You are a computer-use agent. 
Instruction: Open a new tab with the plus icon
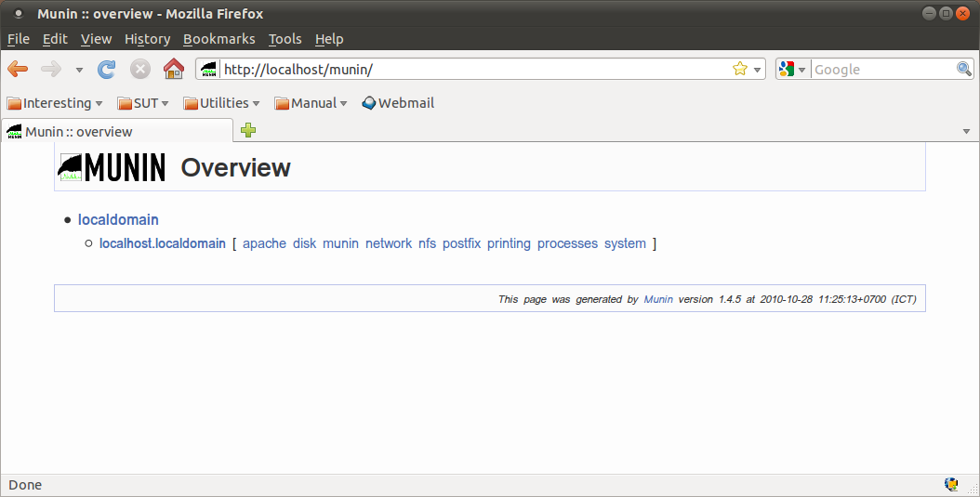coord(248,130)
